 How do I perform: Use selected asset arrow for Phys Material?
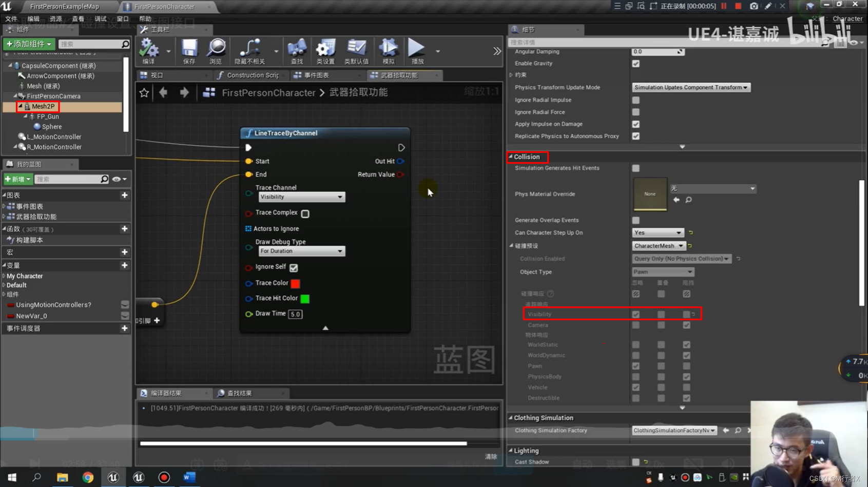[677, 200]
